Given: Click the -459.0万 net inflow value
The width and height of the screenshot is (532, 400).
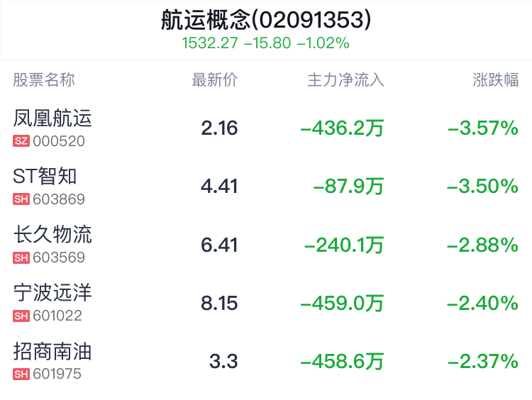Looking at the screenshot, I should tap(342, 303).
